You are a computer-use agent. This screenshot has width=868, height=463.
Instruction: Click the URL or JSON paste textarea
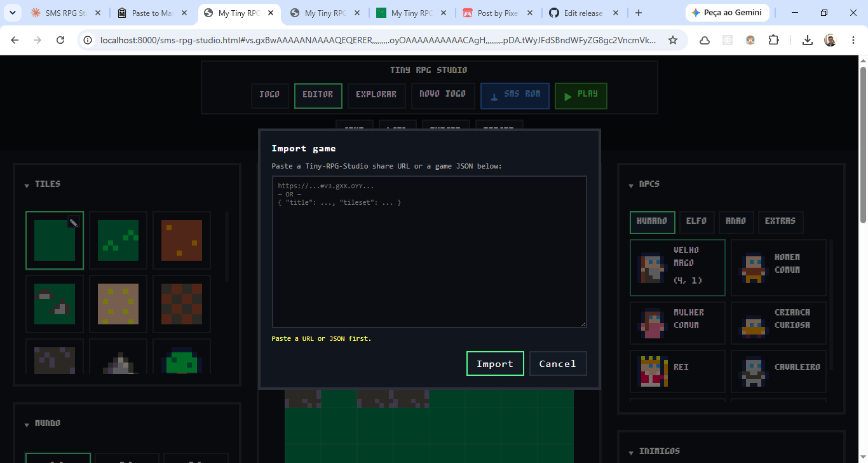point(430,252)
